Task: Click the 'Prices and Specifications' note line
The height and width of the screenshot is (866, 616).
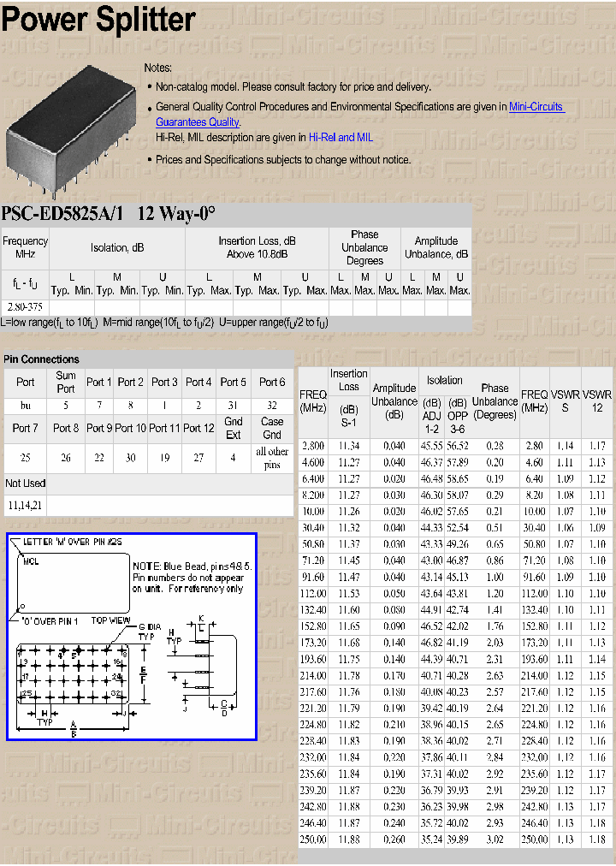Action: (283, 160)
